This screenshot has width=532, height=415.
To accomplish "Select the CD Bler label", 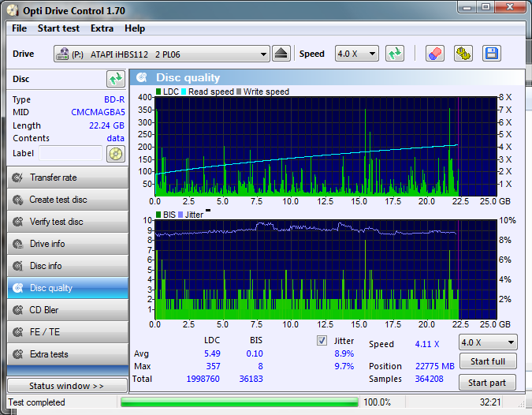I will point(44,310).
